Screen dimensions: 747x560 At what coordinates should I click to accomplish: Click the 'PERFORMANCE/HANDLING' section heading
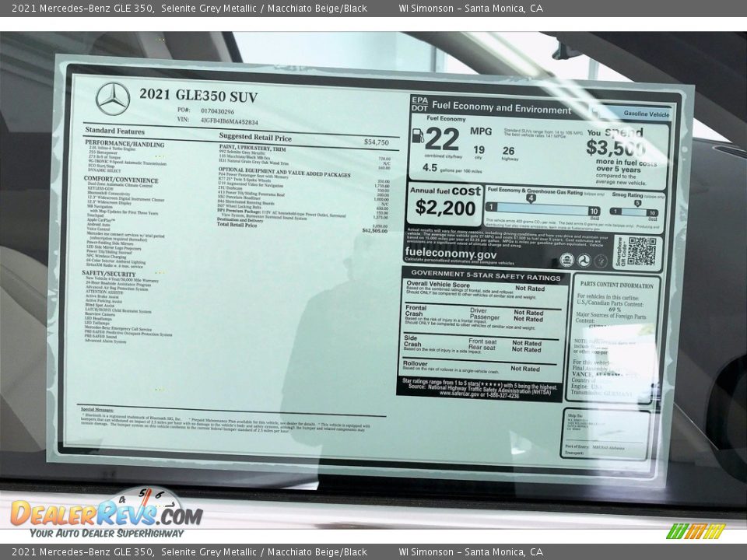point(124,143)
